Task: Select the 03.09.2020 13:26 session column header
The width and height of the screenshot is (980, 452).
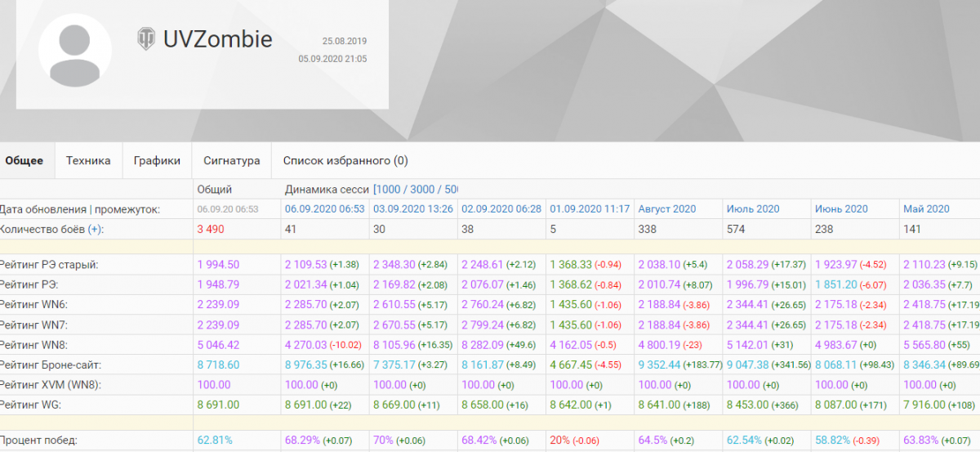Action: click(413, 209)
